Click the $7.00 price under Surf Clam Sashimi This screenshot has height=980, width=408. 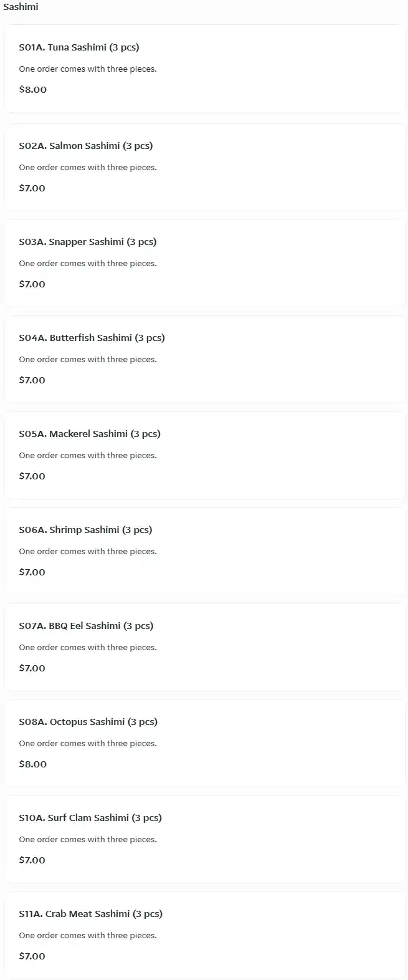click(x=32, y=860)
